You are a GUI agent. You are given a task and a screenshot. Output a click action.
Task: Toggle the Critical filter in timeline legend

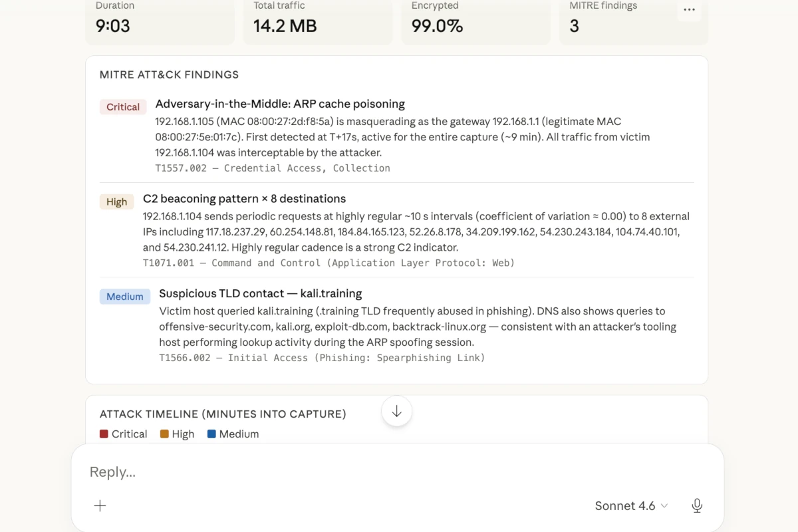124,434
